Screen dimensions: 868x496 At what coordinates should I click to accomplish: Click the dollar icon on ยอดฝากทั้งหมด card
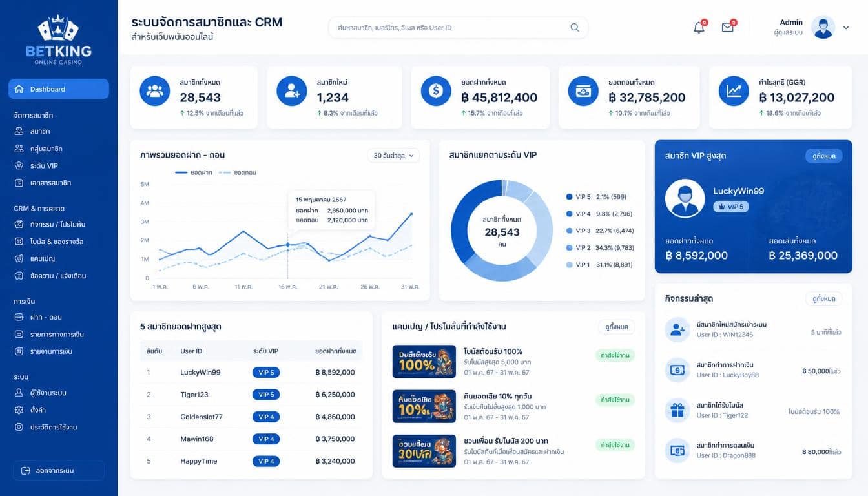click(436, 91)
